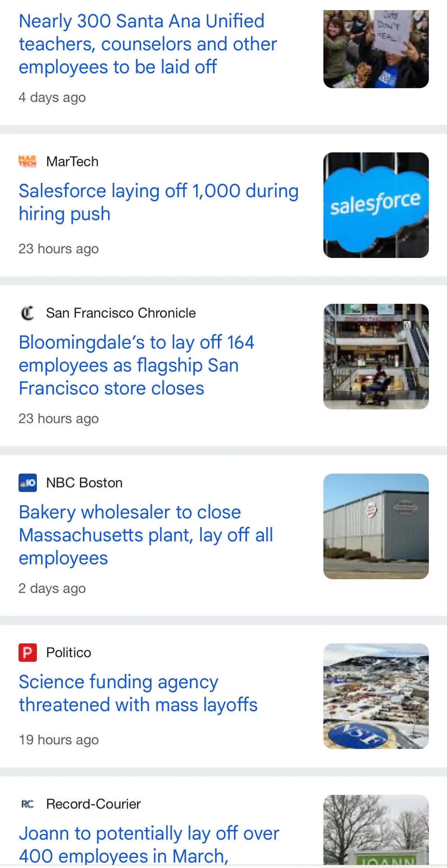Open the Bloomingdale's layoffs headline

click(x=136, y=365)
